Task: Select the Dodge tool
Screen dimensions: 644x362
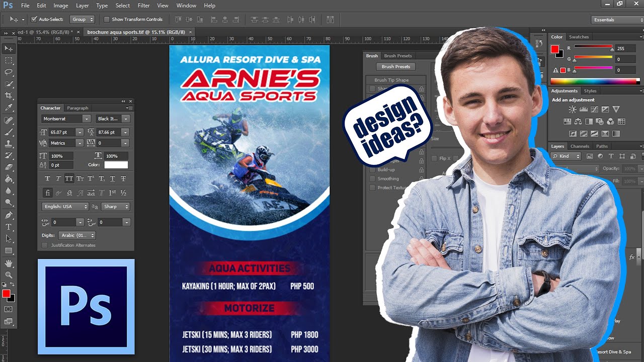Action: [9, 202]
